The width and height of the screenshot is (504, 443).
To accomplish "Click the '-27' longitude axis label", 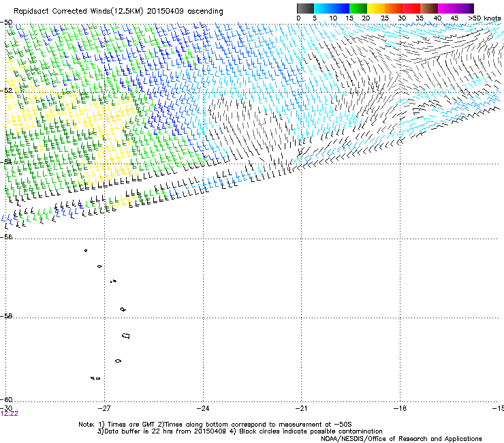I will [x=104, y=408].
